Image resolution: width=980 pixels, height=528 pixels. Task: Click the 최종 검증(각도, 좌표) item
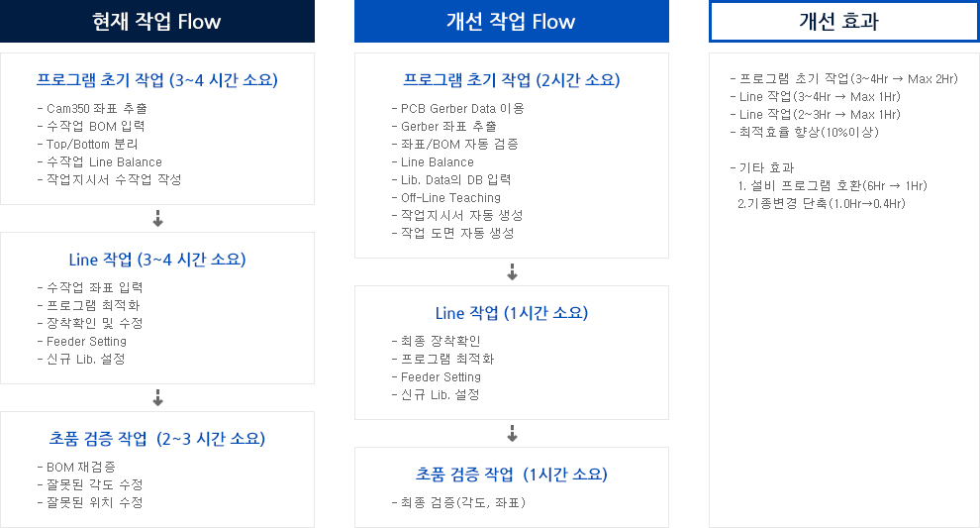pos(458,502)
